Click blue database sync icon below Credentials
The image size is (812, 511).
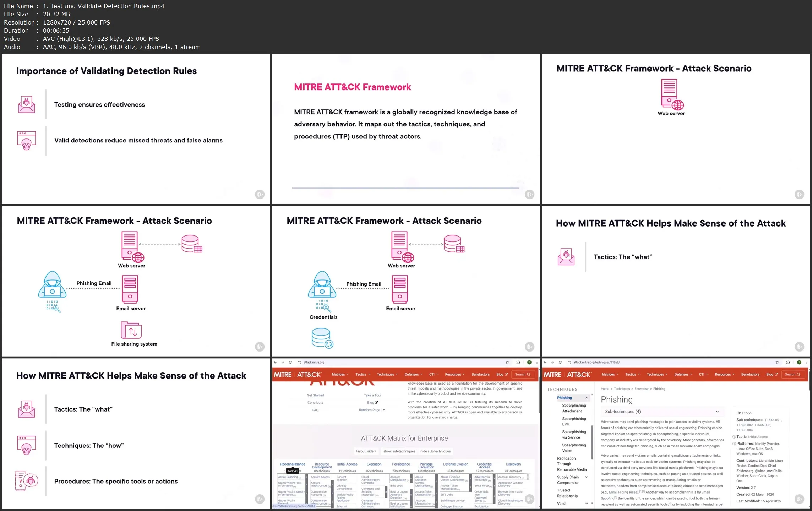pos(322,338)
